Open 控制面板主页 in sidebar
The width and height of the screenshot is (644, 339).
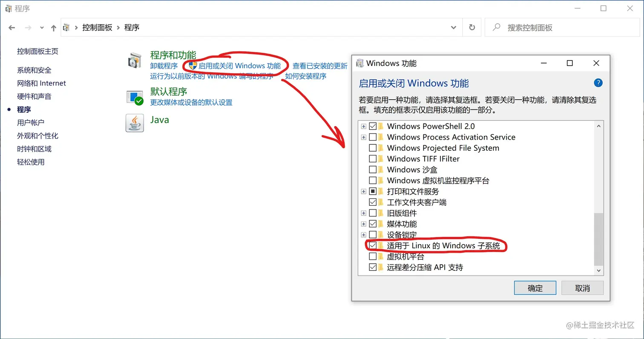coord(37,51)
